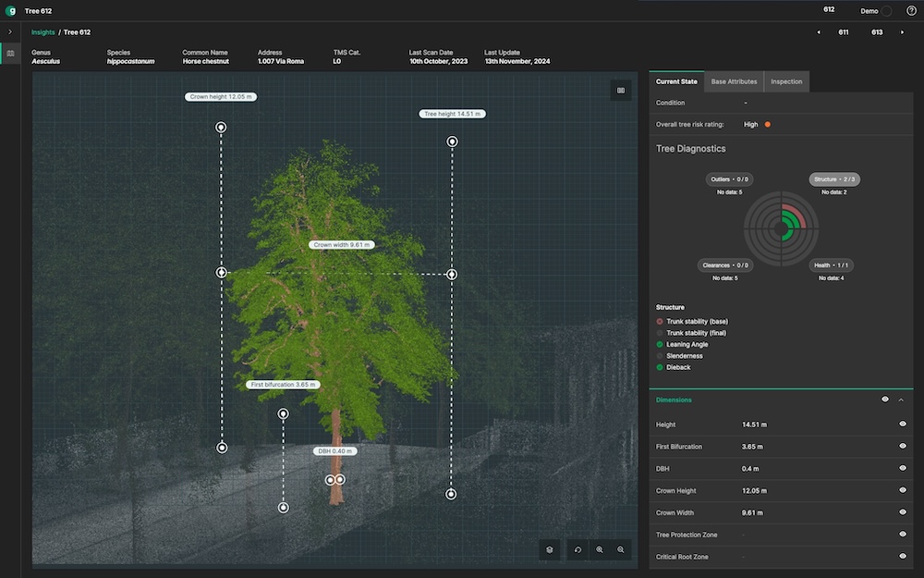Toggle visibility of all Dimensions
The height and width of the screenshot is (578, 924).
(x=884, y=400)
